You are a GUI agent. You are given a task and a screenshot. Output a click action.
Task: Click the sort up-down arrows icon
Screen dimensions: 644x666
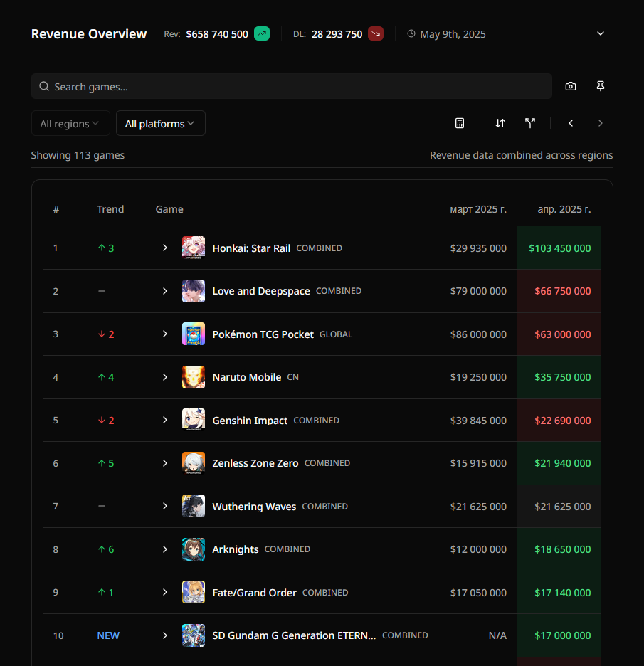coord(500,123)
